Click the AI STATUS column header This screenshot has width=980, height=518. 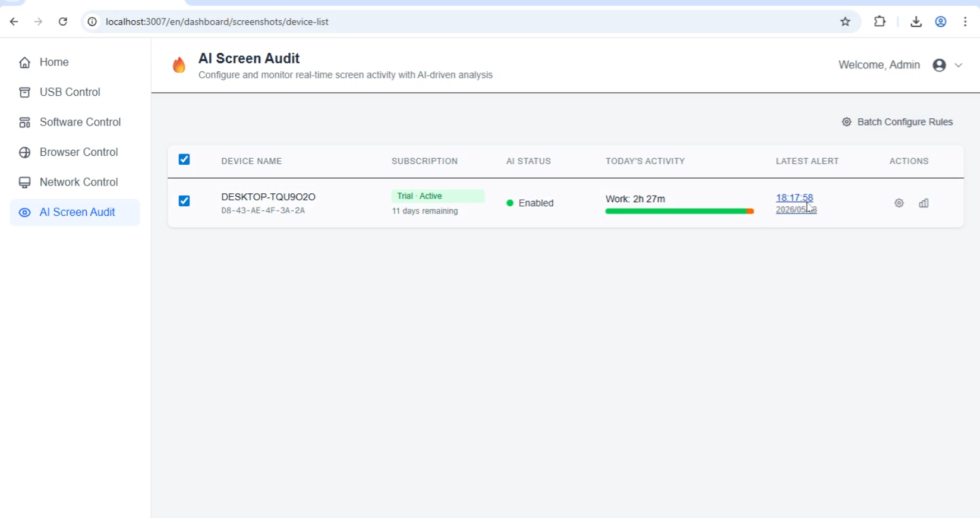coord(528,161)
